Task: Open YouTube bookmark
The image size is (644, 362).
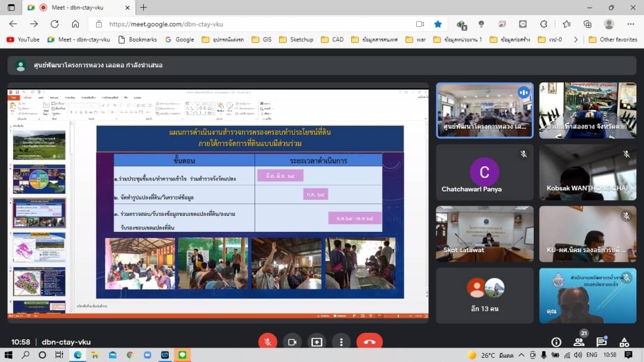Action: click(x=23, y=39)
